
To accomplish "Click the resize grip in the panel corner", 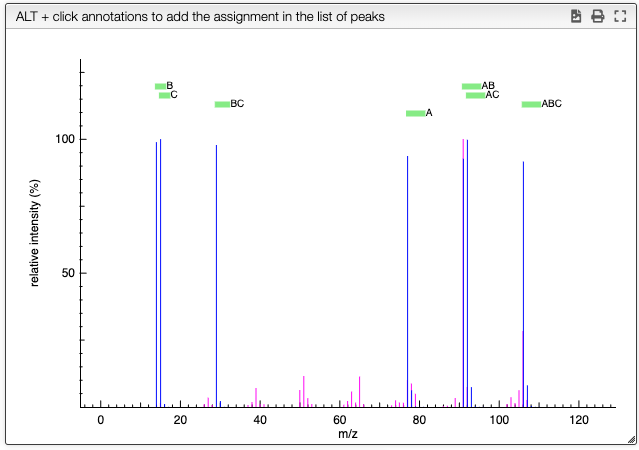I will pos(631,439).
